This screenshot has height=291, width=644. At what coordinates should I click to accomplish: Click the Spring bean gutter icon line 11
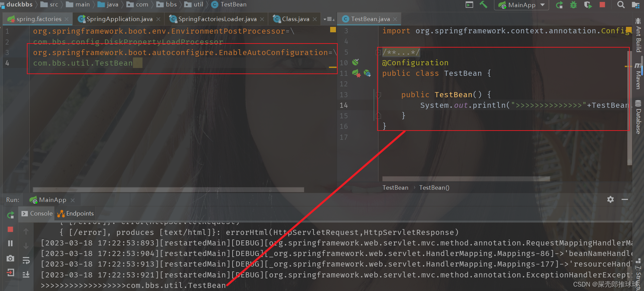[x=356, y=73]
